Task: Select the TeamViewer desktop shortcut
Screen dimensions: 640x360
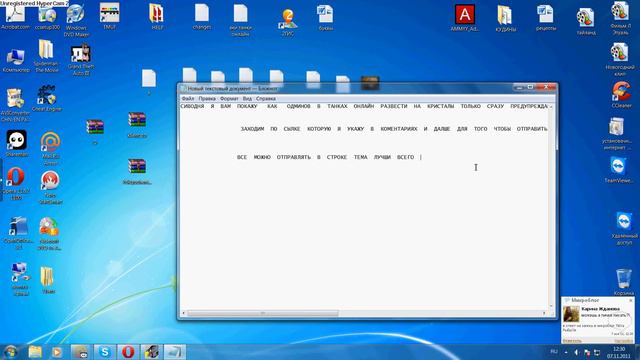Action: click(x=619, y=169)
